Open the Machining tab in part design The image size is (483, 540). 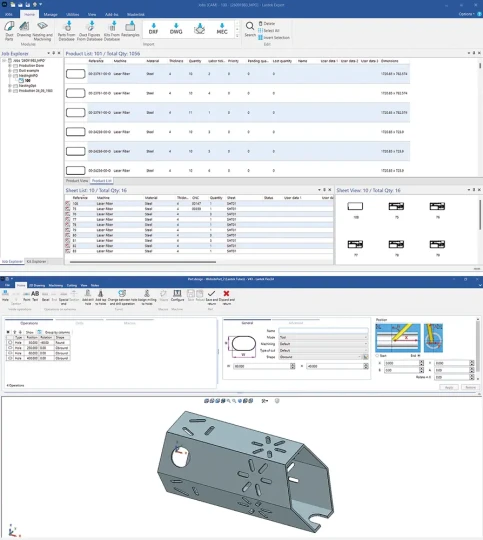click(x=56, y=285)
